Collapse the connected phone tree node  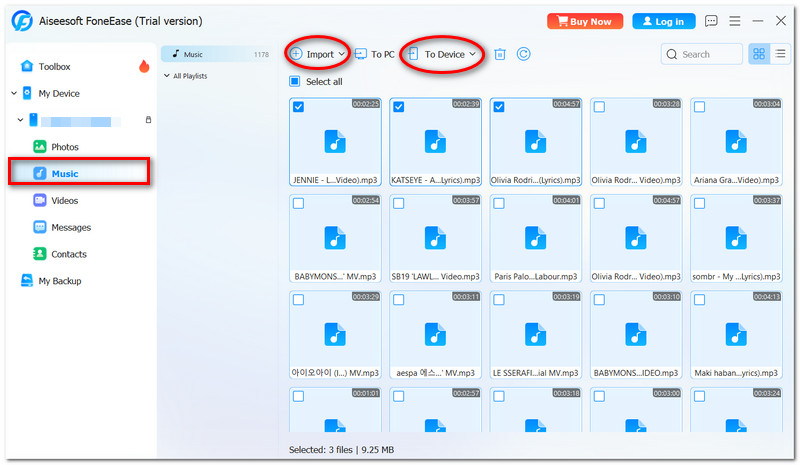[20, 120]
